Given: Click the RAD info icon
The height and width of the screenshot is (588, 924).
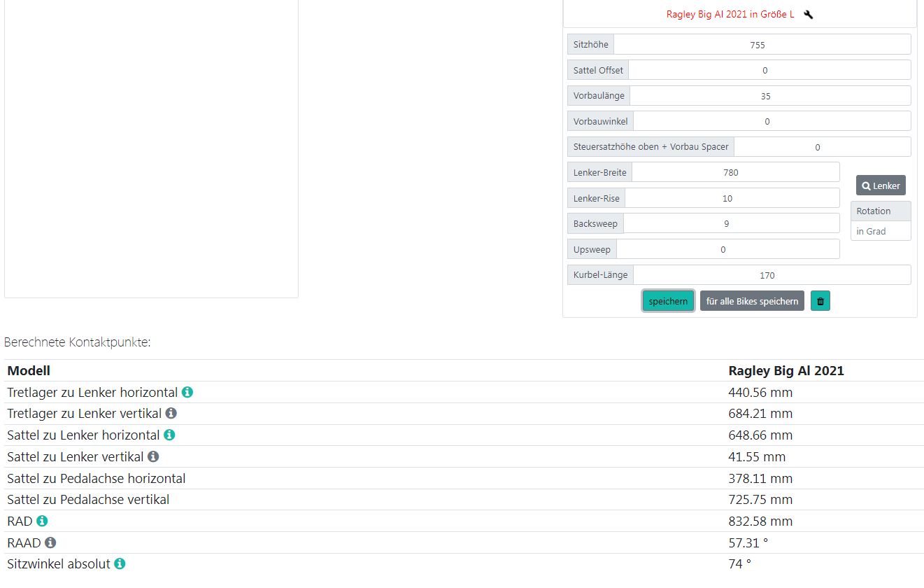Looking at the screenshot, I should click(42, 521).
